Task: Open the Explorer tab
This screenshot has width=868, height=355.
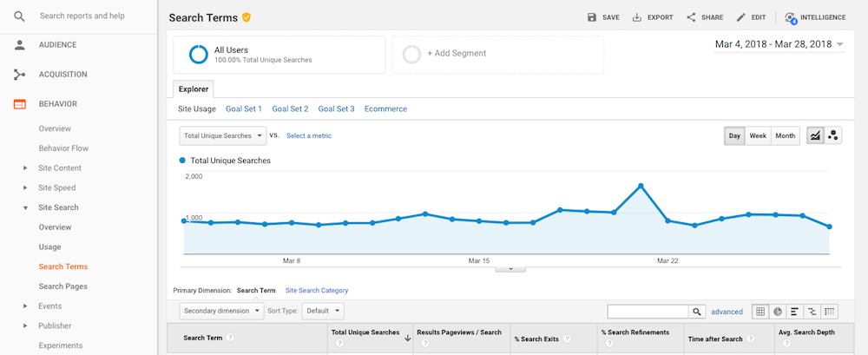Action: click(x=194, y=89)
